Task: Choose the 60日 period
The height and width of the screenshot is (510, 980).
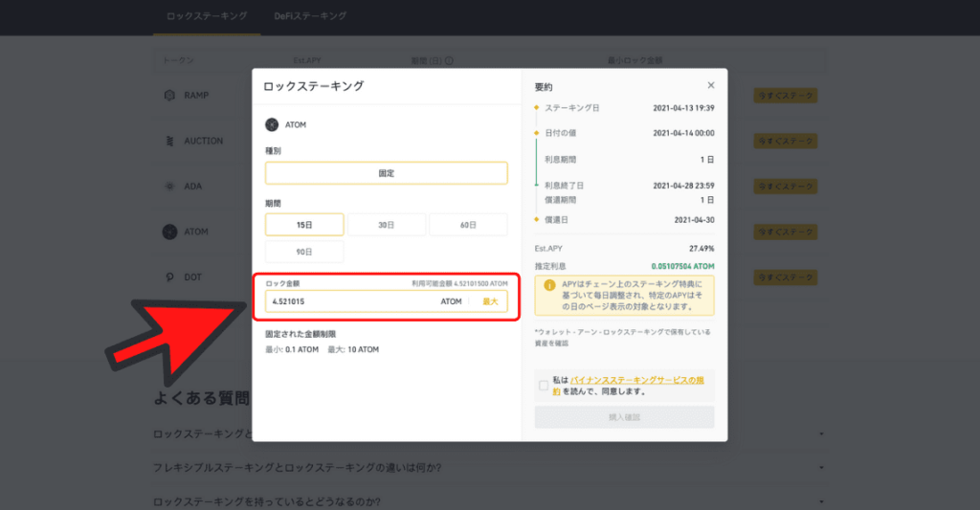Action: 468,224
